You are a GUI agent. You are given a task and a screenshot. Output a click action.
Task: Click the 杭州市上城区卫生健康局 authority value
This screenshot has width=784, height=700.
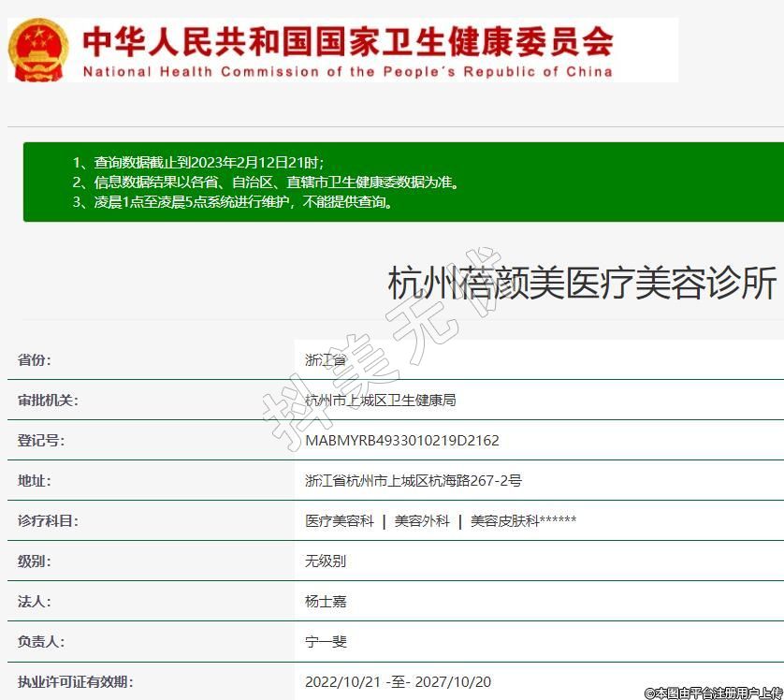pyautogui.click(x=380, y=401)
